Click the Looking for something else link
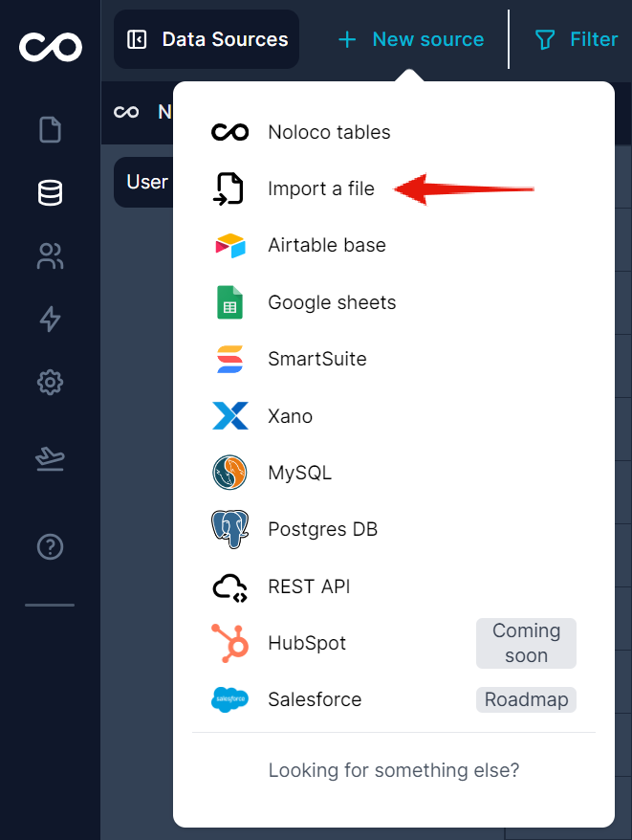The width and height of the screenshot is (632, 840). (393, 770)
